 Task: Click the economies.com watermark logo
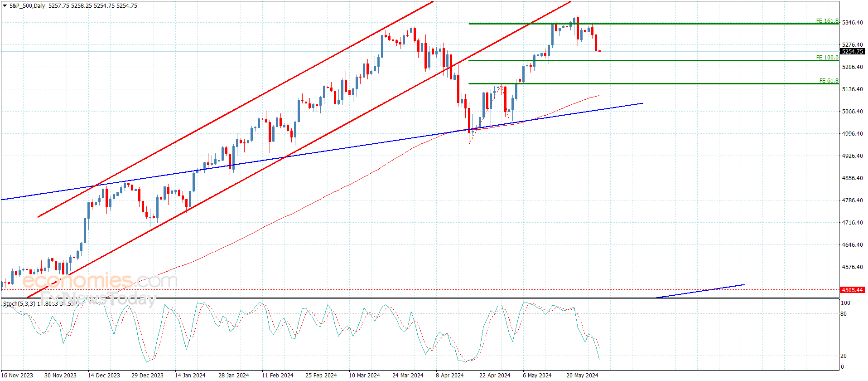[x=100, y=281]
